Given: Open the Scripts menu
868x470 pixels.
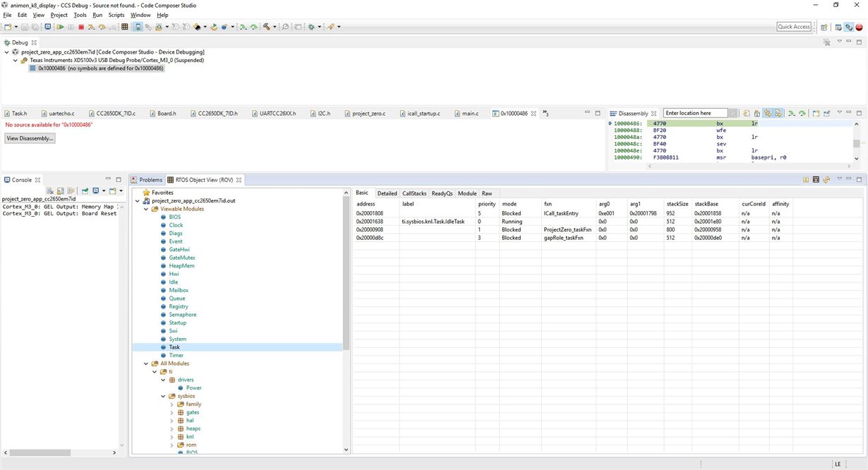Looking at the screenshot, I should point(116,15).
